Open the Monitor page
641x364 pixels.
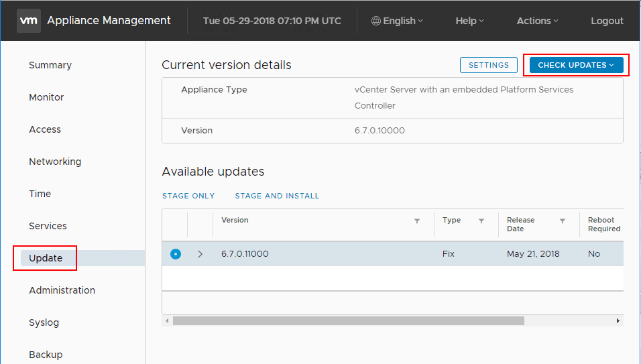[x=46, y=97]
